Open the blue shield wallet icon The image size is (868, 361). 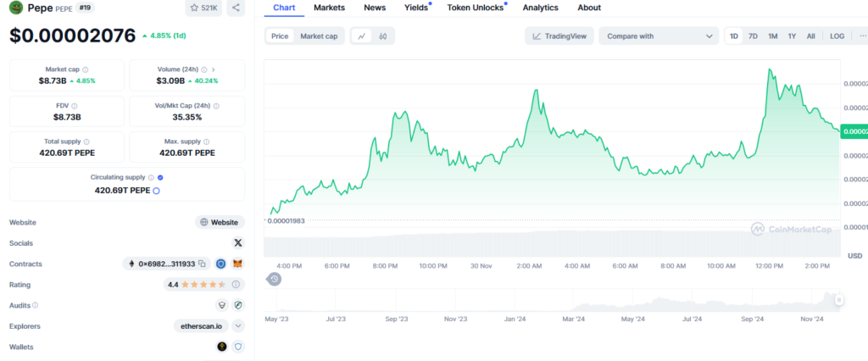click(x=238, y=347)
